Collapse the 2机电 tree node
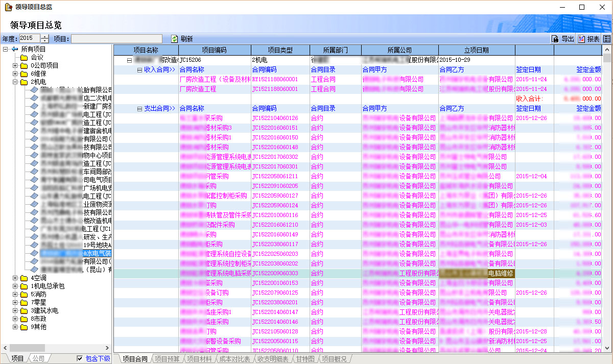613x364 pixels. (x=15, y=82)
